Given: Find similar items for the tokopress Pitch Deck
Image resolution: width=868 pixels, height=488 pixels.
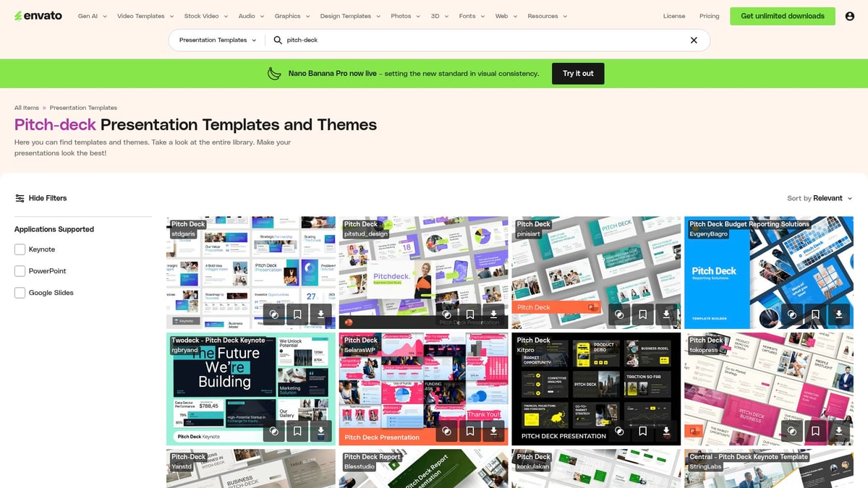Looking at the screenshot, I should (x=791, y=431).
